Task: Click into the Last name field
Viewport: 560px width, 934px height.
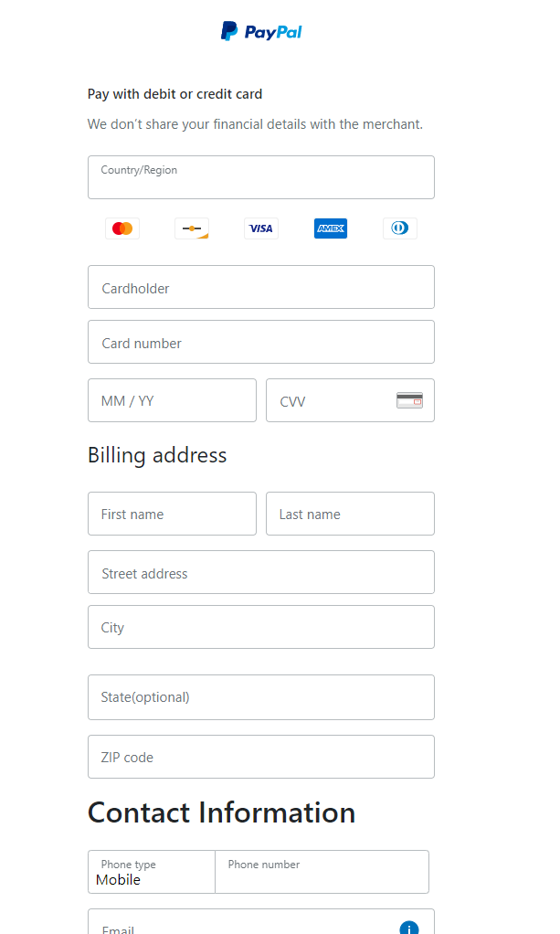Action: pos(350,514)
